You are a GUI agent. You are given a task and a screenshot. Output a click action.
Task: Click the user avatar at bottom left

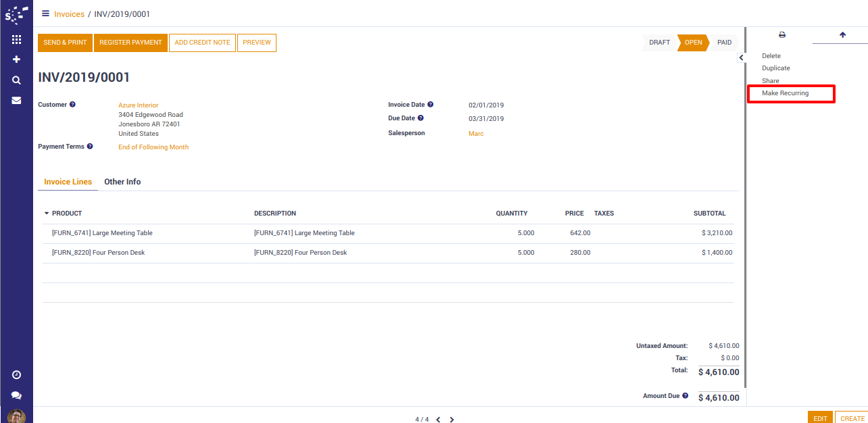16,416
